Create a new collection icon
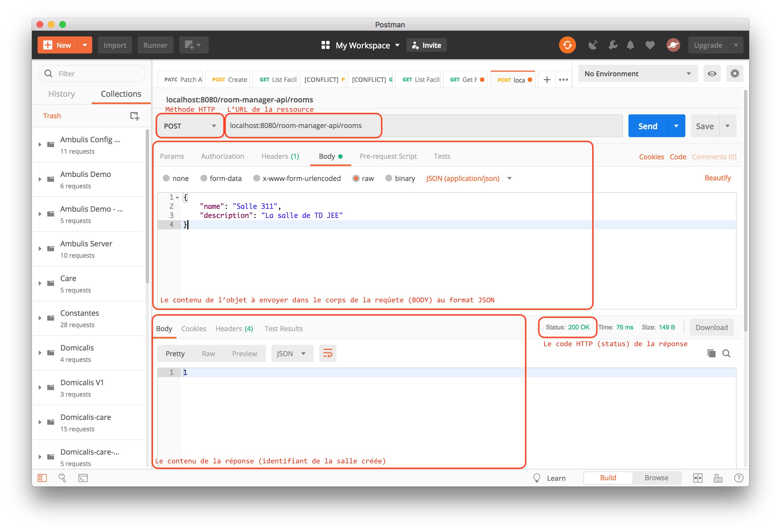 134,116
